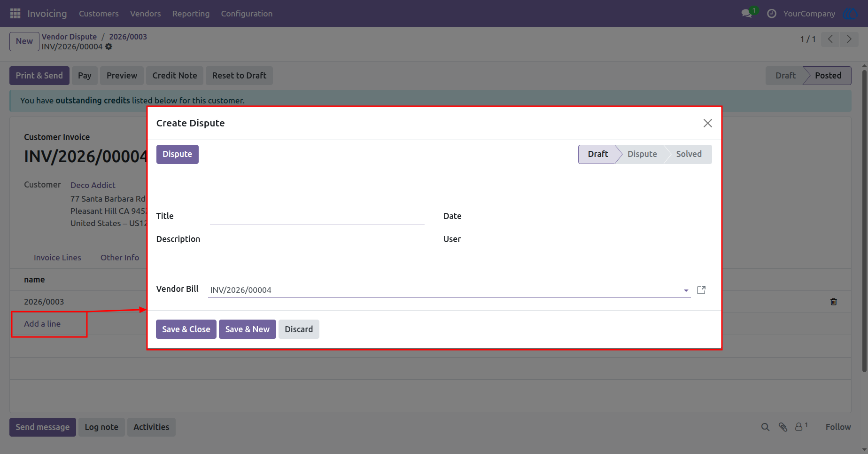The width and height of the screenshot is (868, 454).
Task: Click Save & Close button
Action: [186, 329]
